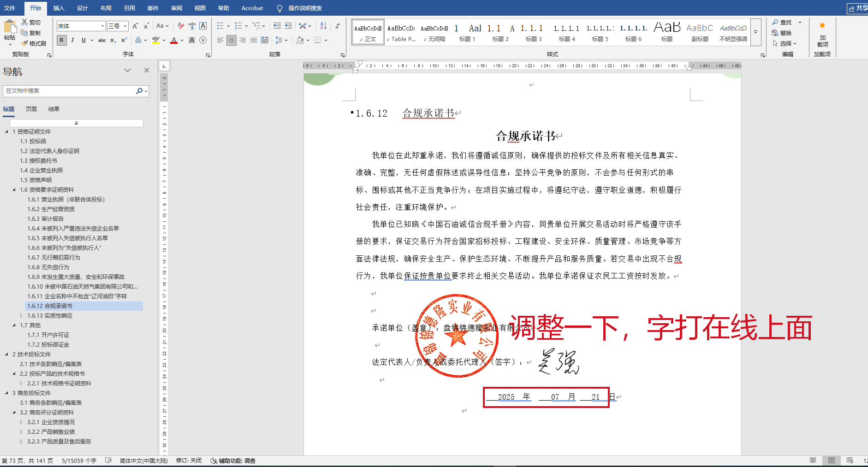The width and height of the screenshot is (868, 467).
Task: Apply subscript formatting
Action: 113,40
